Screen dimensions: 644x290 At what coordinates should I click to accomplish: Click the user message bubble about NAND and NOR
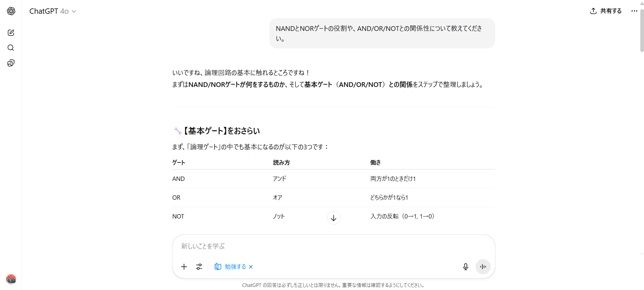382,33
